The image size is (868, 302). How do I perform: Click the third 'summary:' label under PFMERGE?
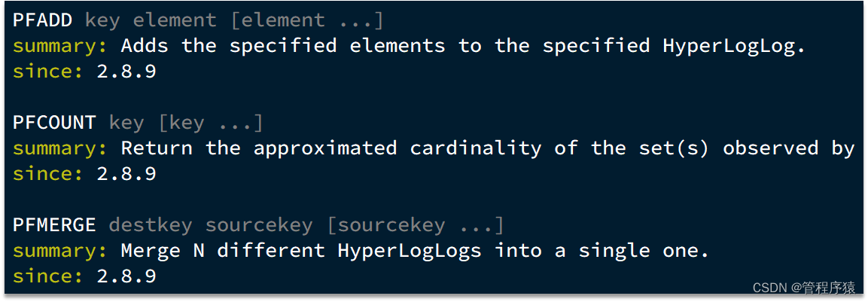[59, 252]
